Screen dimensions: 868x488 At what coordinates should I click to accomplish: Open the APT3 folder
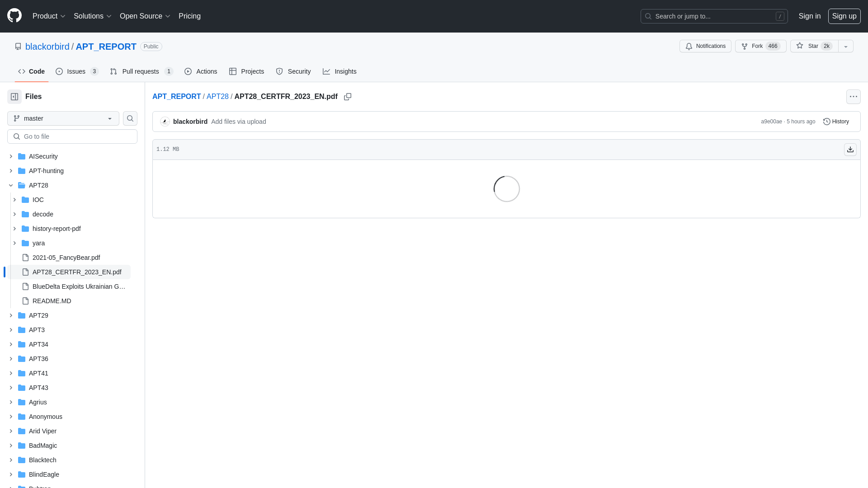tap(37, 330)
